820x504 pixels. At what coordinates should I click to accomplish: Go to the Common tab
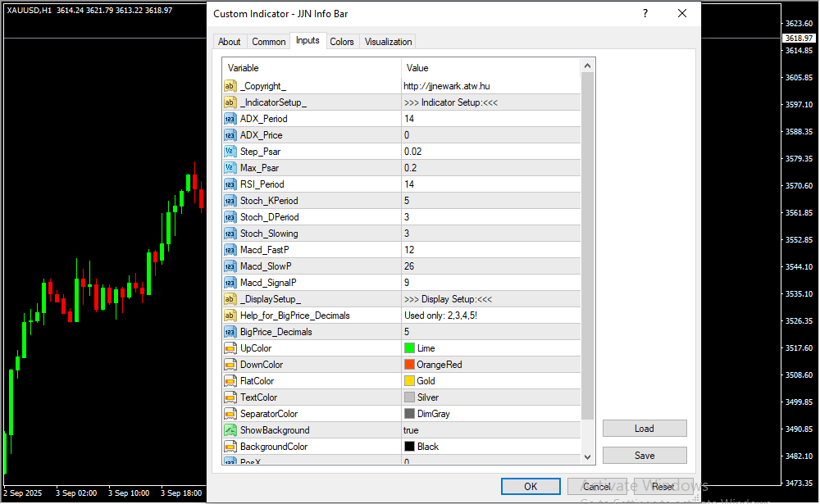269,42
